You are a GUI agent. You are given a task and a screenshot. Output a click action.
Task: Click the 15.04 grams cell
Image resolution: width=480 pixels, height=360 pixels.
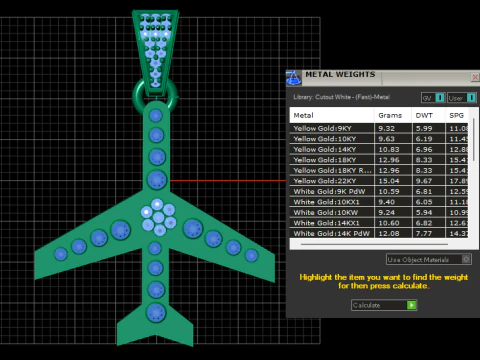(393, 181)
